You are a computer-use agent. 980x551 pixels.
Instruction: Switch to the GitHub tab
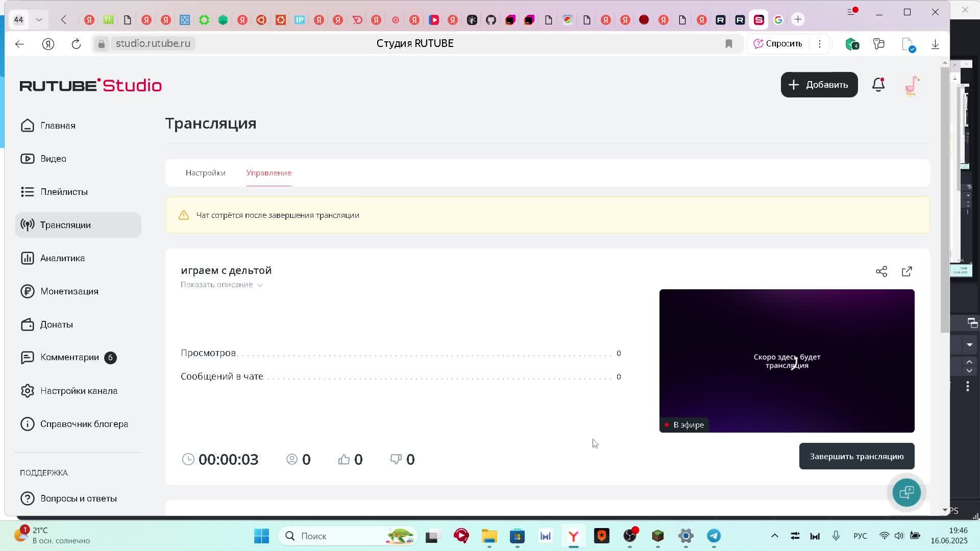tap(491, 20)
